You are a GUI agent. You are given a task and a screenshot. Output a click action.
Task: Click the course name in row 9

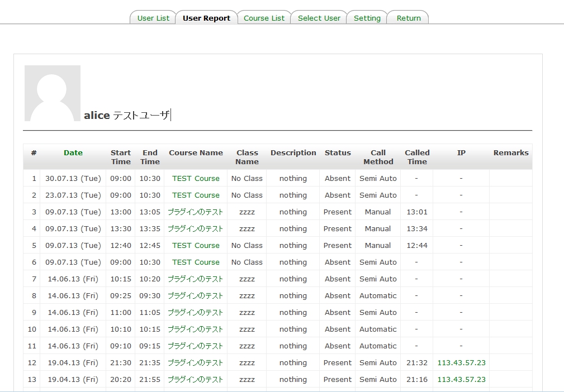pos(196,313)
